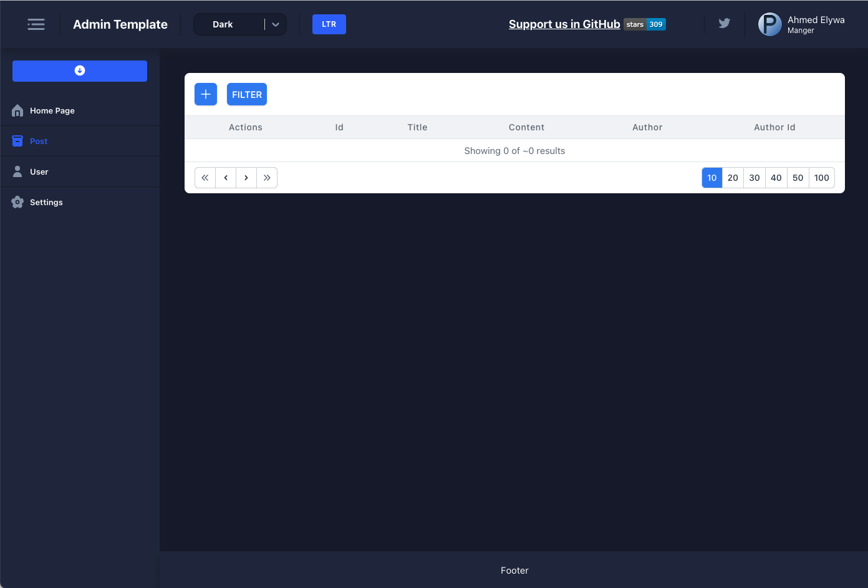Go to the previous page

(x=226, y=178)
